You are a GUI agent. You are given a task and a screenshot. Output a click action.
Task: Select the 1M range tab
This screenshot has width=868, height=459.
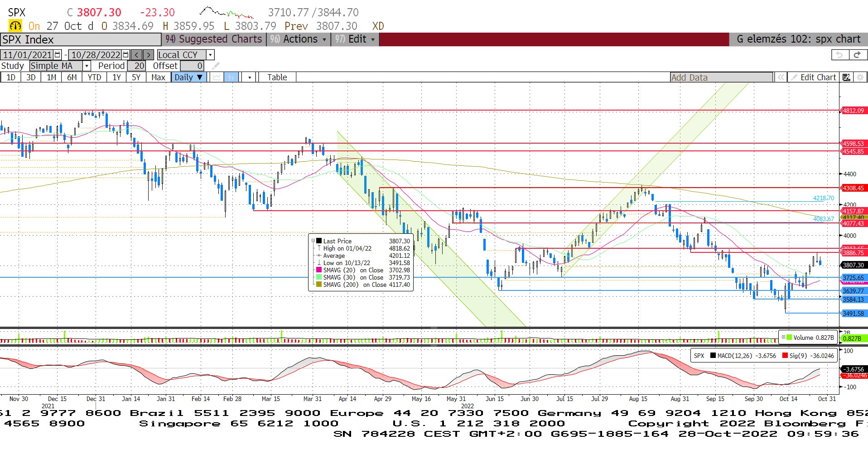(52, 77)
